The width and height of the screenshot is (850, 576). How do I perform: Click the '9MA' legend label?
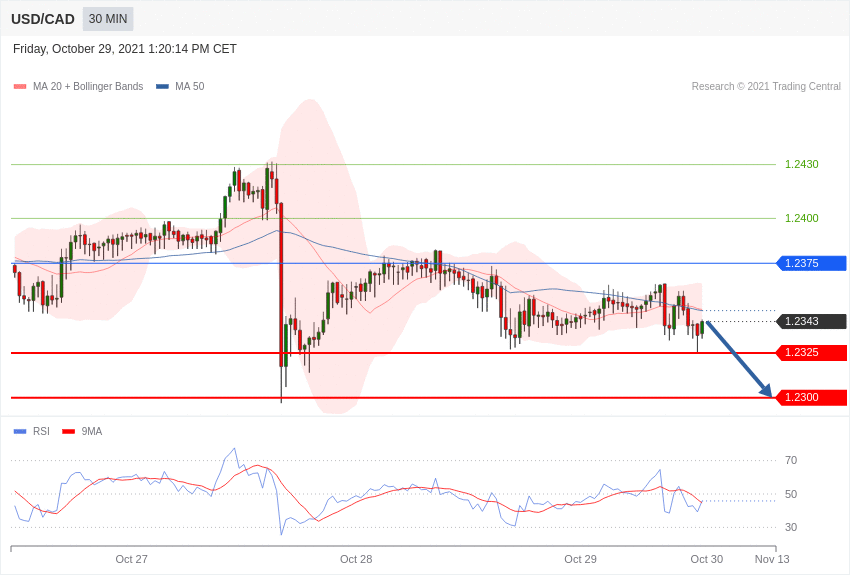tap(92, 431)
